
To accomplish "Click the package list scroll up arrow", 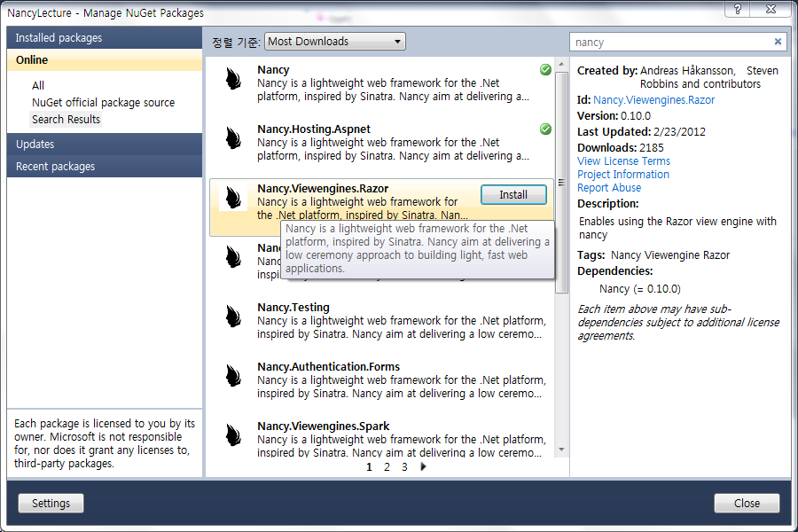I will point(561,64).
